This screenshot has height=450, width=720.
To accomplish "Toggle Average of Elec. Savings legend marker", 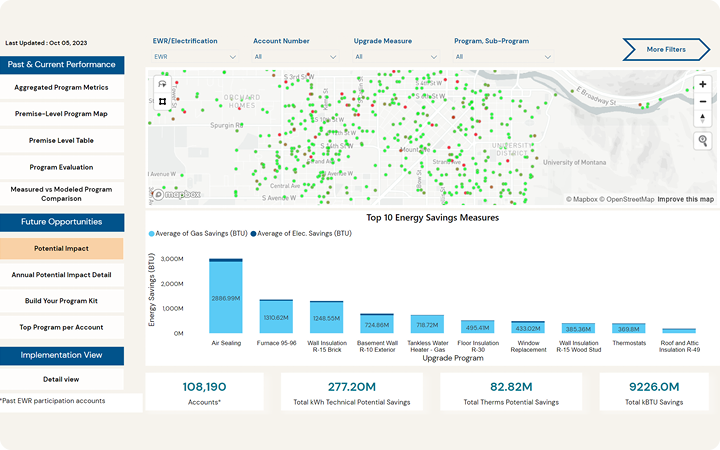I will click(x=253, y=233).
